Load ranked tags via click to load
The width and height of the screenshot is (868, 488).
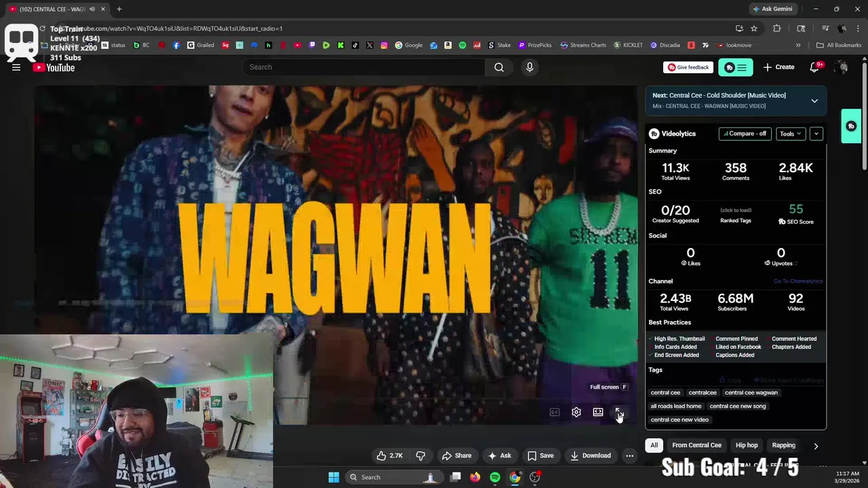pos(735,210)
